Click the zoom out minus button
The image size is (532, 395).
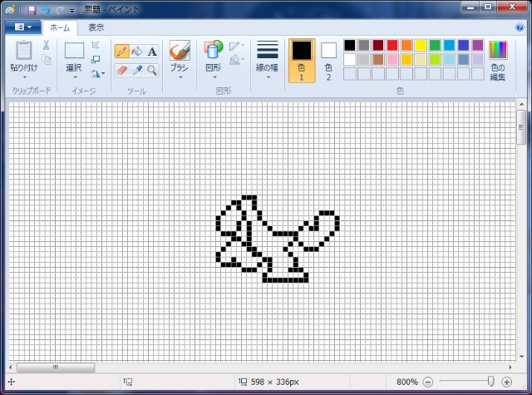tap(428, 383)
